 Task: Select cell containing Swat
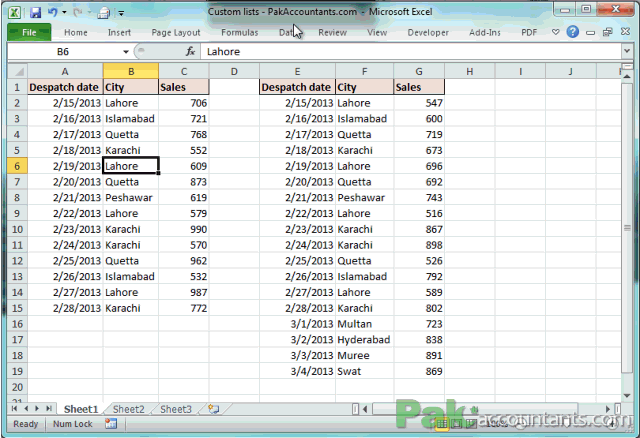pyautogui.click(x=364, y=371)
